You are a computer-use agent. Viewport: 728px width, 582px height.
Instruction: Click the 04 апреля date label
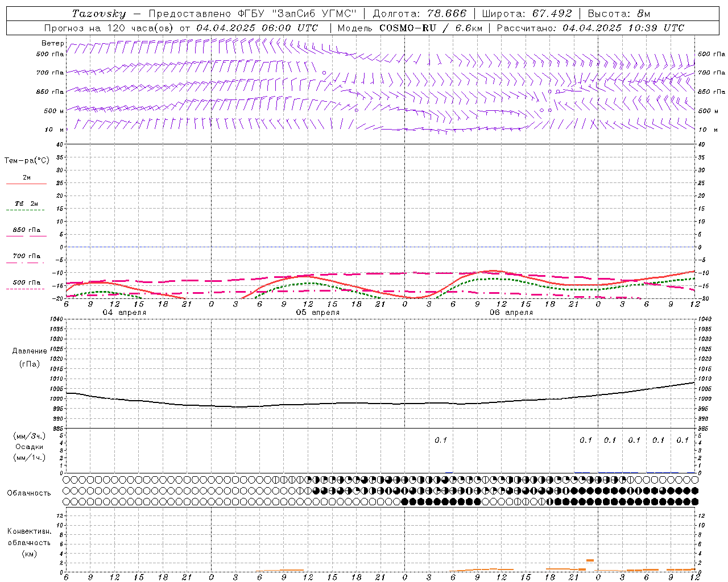click(x=124, y=313)
